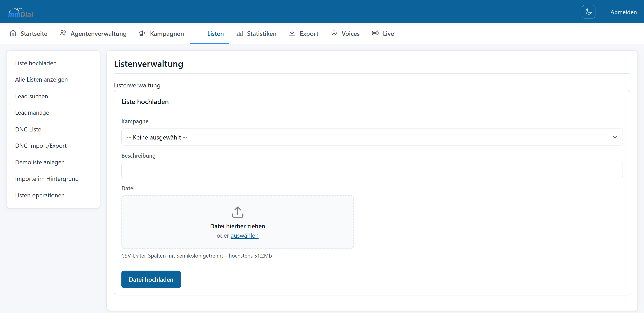Open Lead suchen in the sidebar

tap(32, 96)
